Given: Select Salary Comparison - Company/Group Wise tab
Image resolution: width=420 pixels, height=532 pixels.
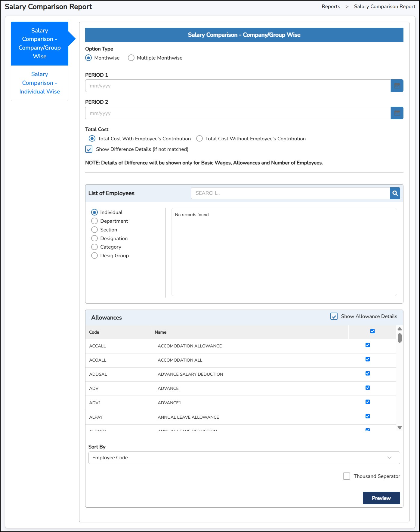Looking at the screenshot, I should [40, 44].
